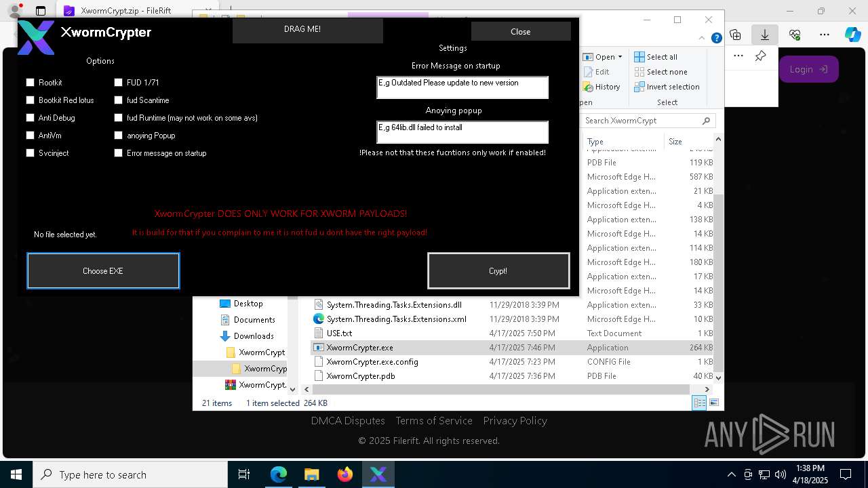This screenshot has width=868, height=488.
Task: Click file list scroll down arrow
Action: (718, 378)
